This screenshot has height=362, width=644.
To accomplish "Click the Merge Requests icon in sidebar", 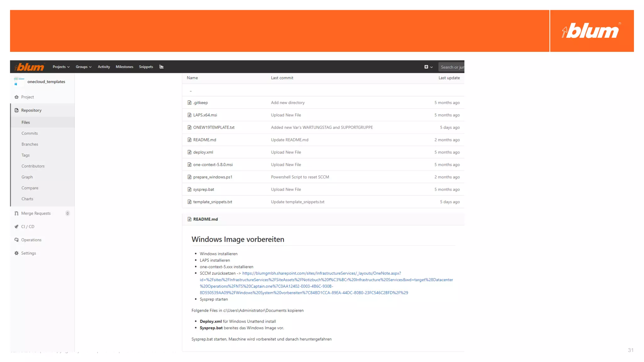I will point(17,213).
